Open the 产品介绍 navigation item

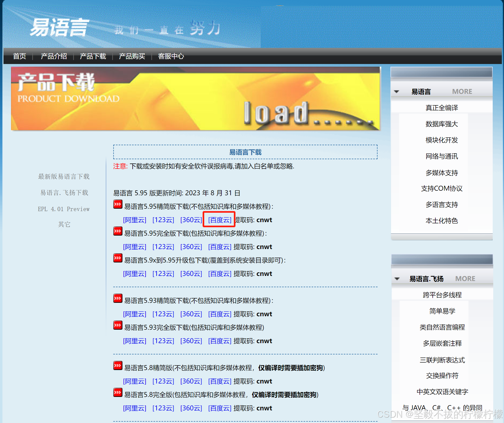point(54,56)
